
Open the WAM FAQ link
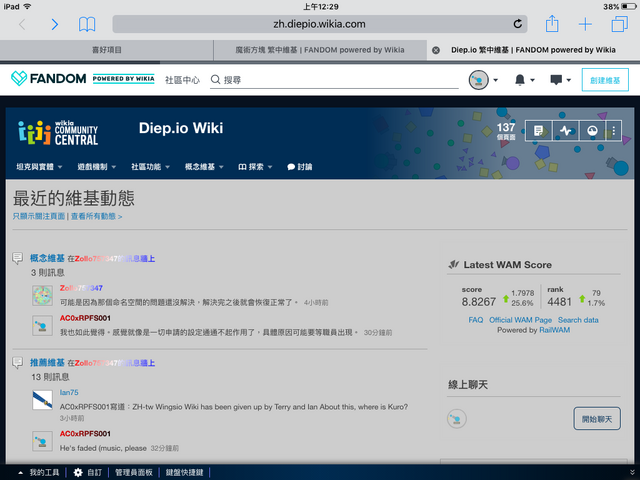pyautogui.click(x=476, y=320)
